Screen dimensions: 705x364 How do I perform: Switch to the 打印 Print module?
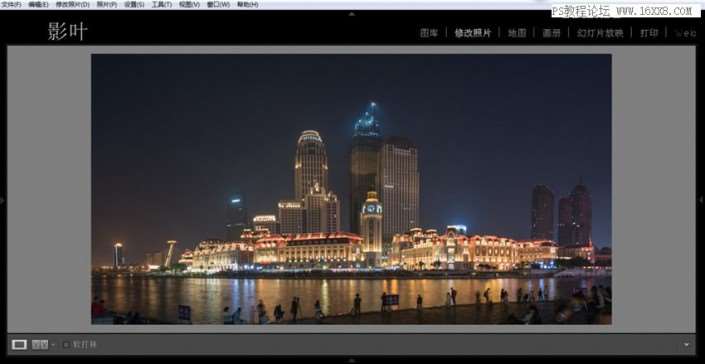[x=649, y=33]
